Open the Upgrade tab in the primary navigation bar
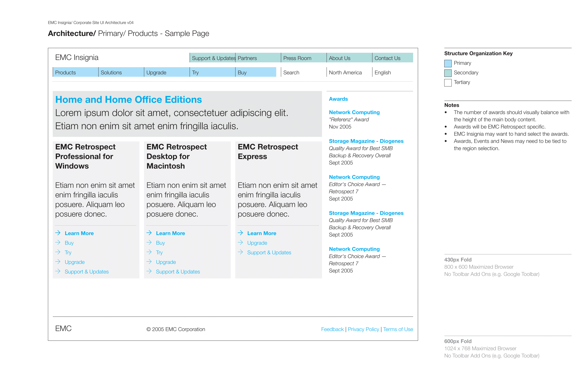 click(167, 72)
